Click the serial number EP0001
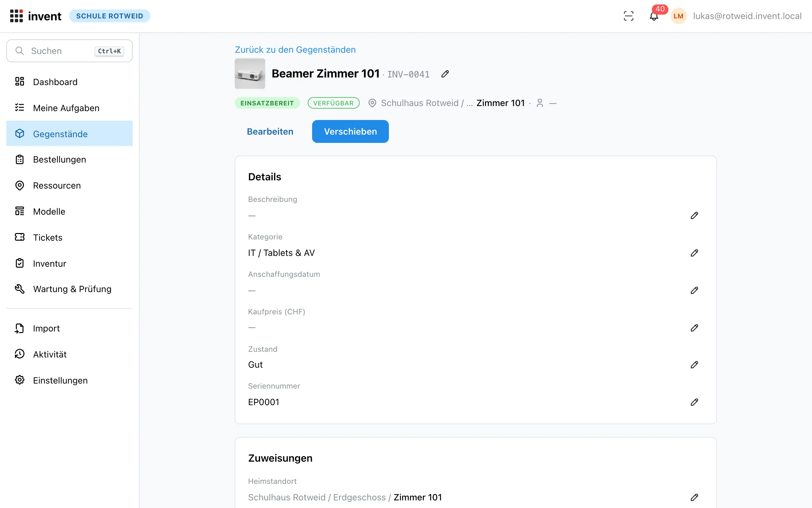This screenshot has width=812, height=508. (x=263, y=402)
